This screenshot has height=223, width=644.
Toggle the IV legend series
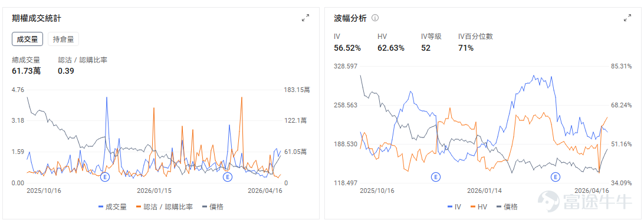(454, 206)
